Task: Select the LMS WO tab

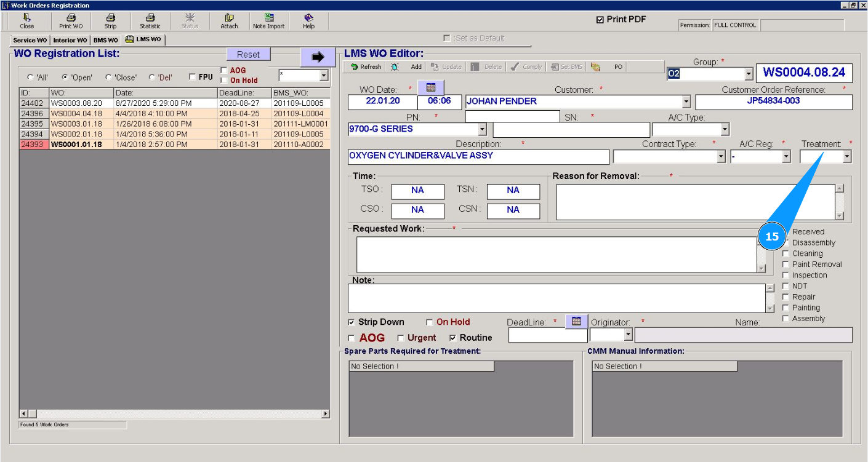Action: tap(143, 39)
